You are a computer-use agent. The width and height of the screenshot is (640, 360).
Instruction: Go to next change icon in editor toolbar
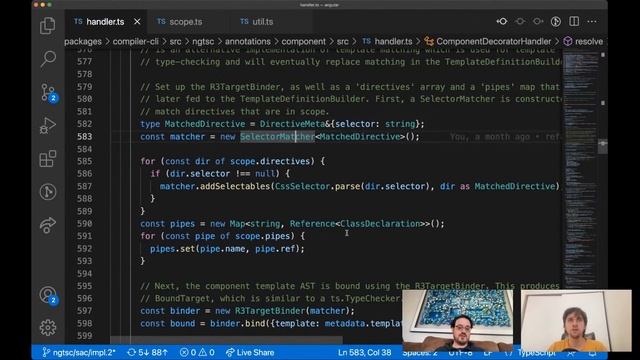point(538,22)
